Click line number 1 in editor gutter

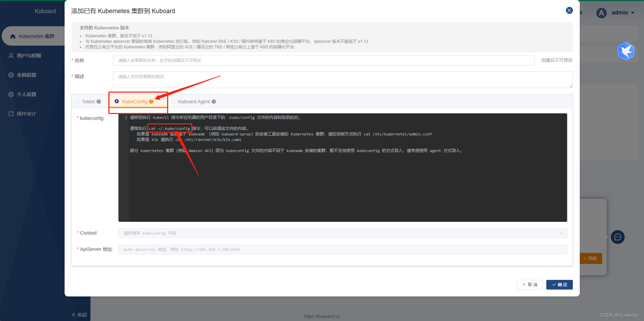[126, 117]
